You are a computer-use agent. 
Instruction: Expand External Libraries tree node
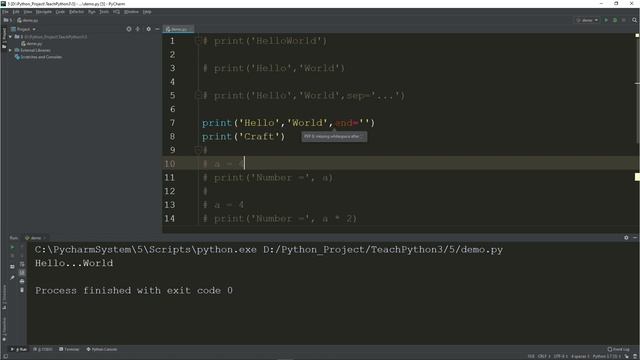click(10, 50)
